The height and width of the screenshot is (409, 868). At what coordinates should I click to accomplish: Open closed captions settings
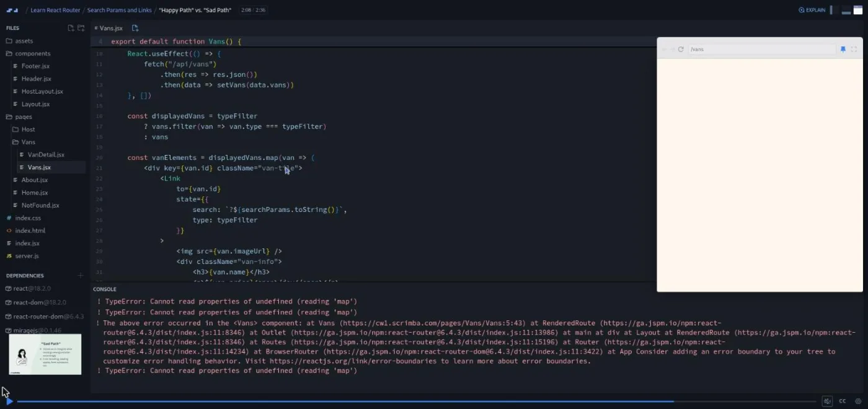(843, 401)
